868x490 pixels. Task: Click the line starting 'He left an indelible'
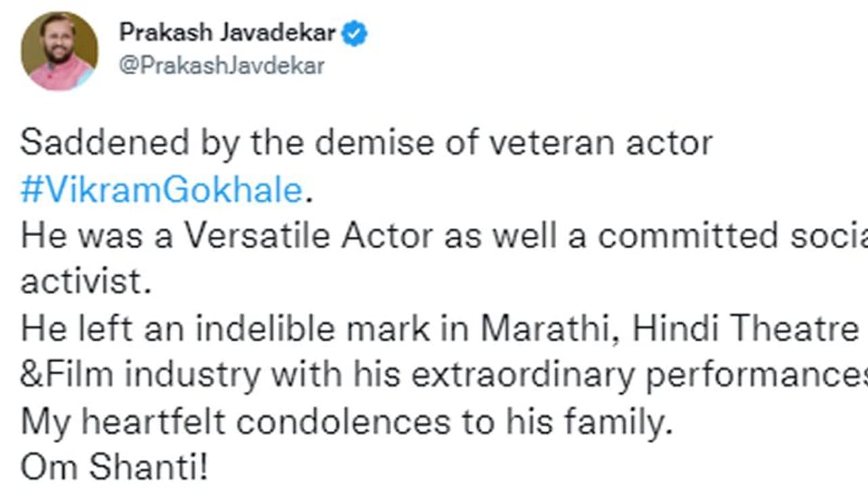[434, 329]
